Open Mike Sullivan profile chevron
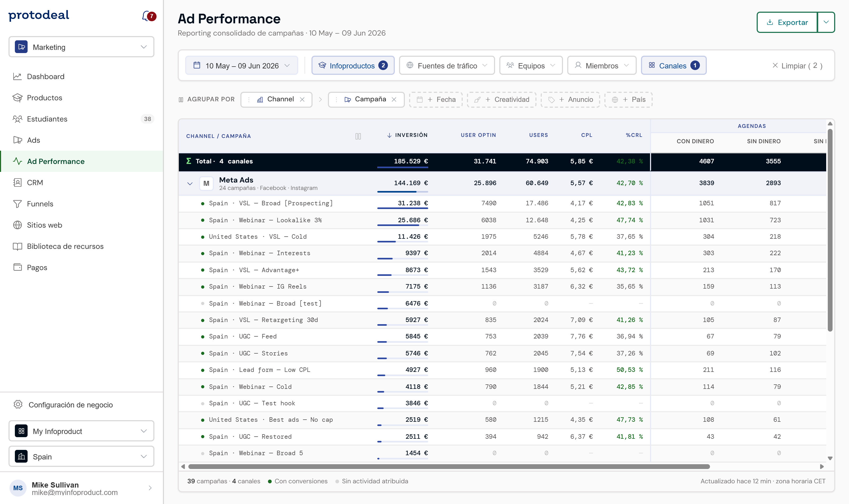The image size is (849, 504). pyautogui.click(x=150, y=488)
